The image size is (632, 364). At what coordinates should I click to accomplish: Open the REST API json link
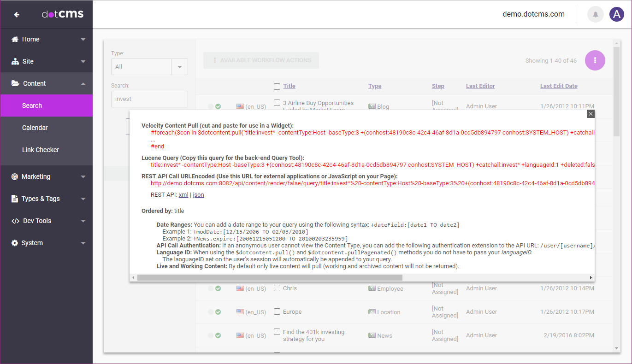[x=198, y=195]
